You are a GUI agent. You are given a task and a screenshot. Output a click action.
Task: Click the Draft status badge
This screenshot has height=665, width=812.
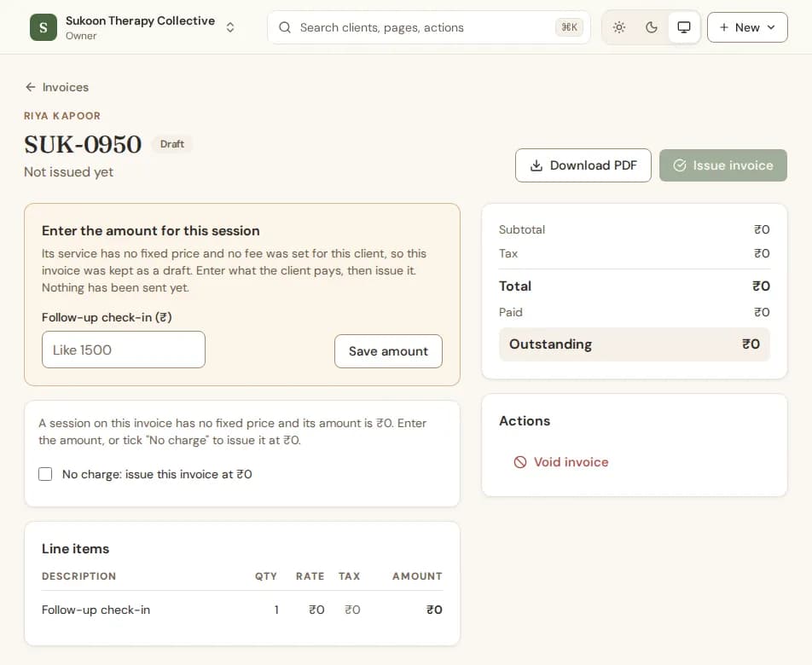(x=172, y=144)
